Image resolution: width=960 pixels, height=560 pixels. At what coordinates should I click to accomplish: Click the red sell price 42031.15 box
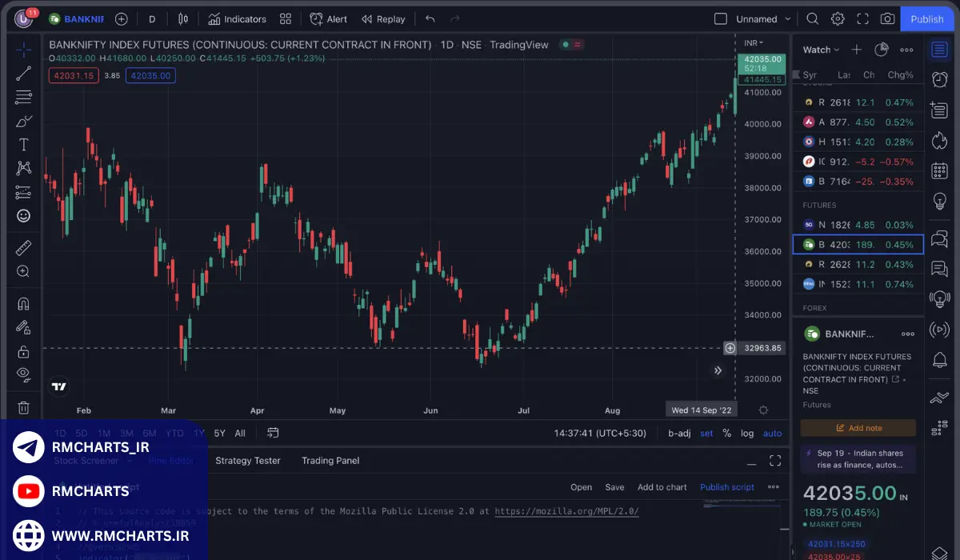[x=73, y=75]
